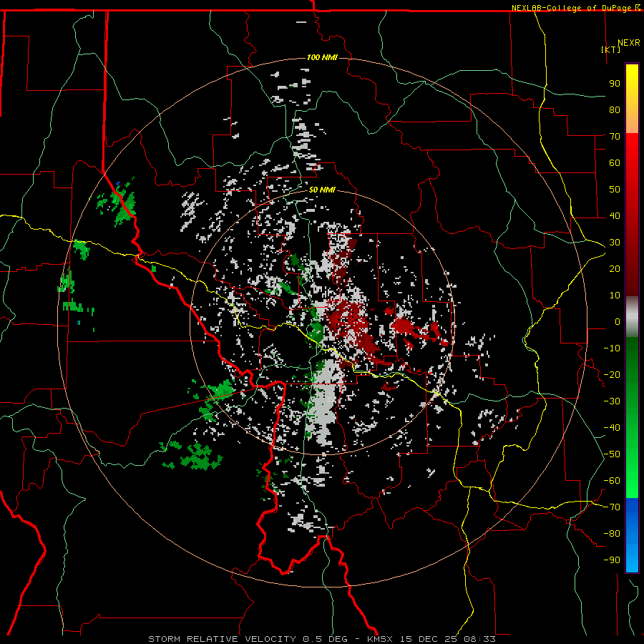Click the positive 30 value on the velocity scale

pyautogui.click(x=615, y=243)
